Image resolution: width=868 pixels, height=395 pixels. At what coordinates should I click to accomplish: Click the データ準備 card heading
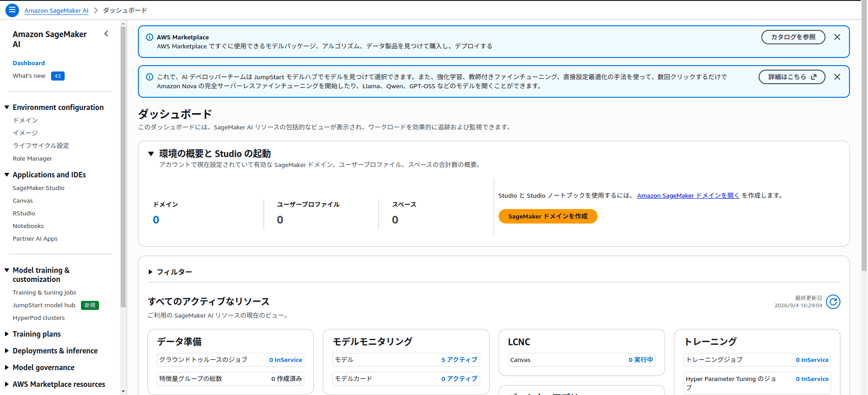coord(179,342)
